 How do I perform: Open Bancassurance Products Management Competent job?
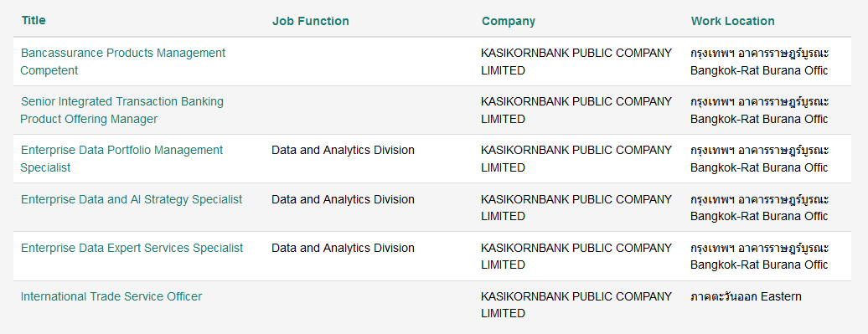[x=123, y=61]
